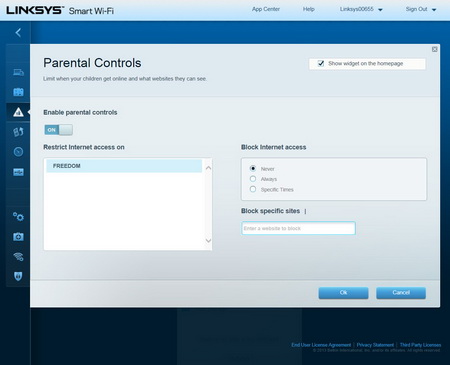Open the Speed Test gauge icon
Image resolution: width=450 pixels, height=365 pixels.
[18, 152]
